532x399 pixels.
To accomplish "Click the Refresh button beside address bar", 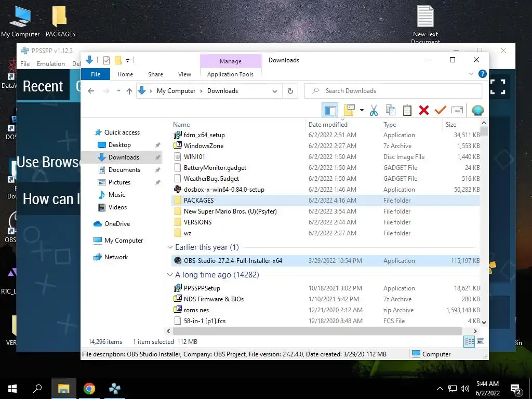I will click(290, 91).
